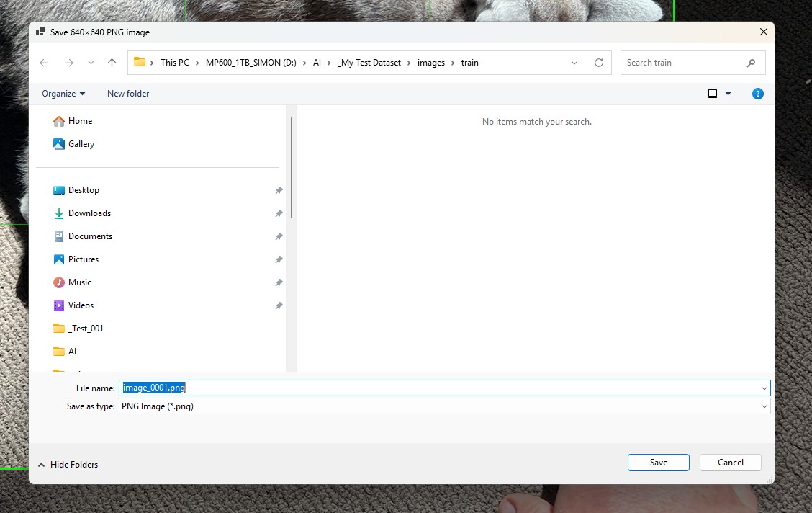Open the Videos sidebar folder
Image resolution: width=812 pixels, height=513 pixels.
pos(80,305)
